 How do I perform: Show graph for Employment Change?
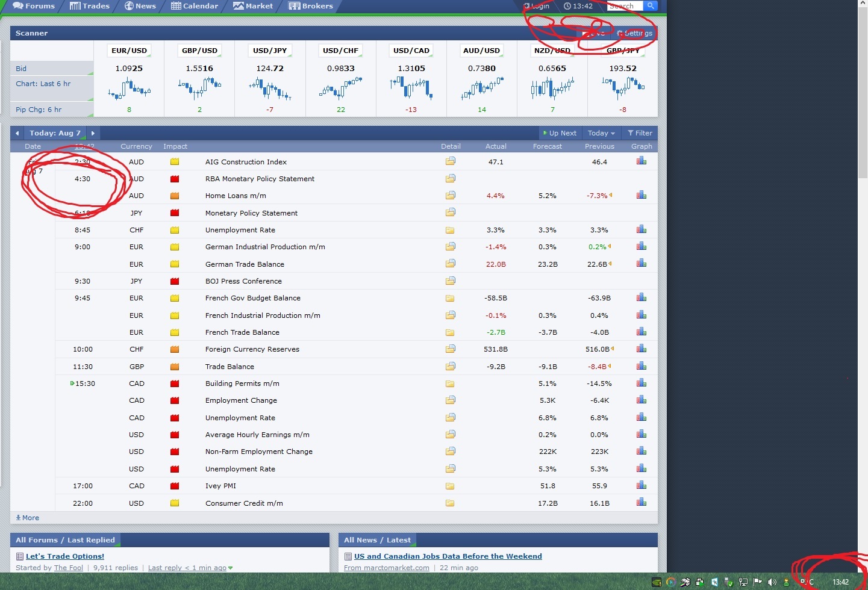pyautogui.click(x=642, y=400)
